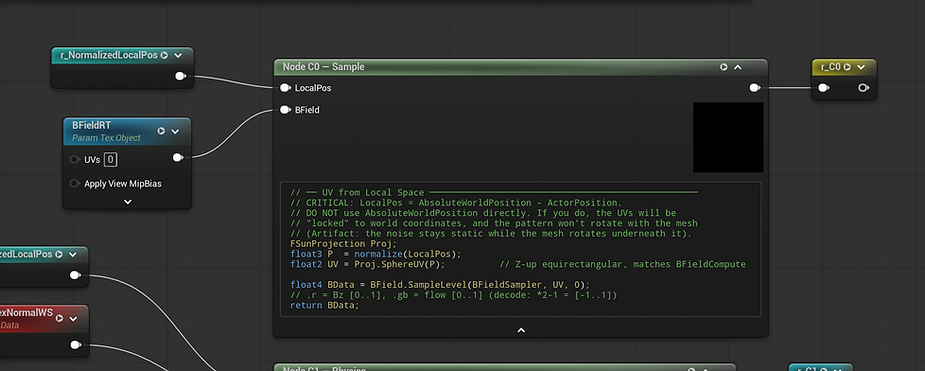This screenshot has width=925, height=371.
Task: Click the UVs value field showing 0
Action: click(x=110, y=159)
